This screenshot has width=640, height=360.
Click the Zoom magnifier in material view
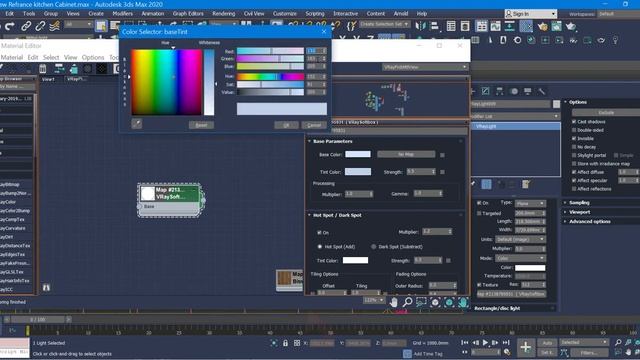407,302
